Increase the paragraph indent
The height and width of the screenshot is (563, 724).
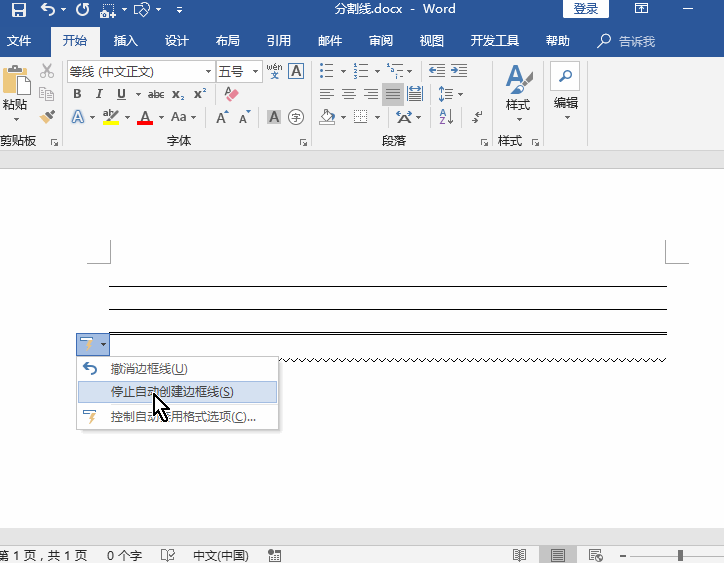tap(459, 71)
